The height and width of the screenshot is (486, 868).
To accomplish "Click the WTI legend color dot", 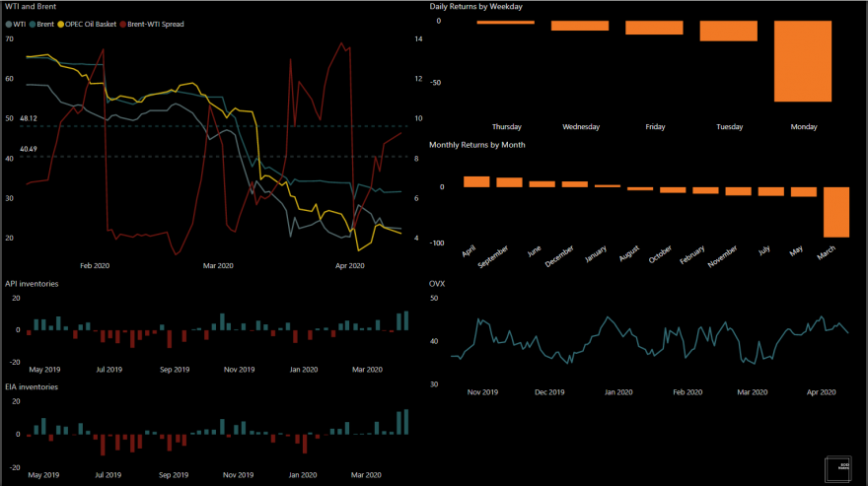I will [x=9, y=25].
